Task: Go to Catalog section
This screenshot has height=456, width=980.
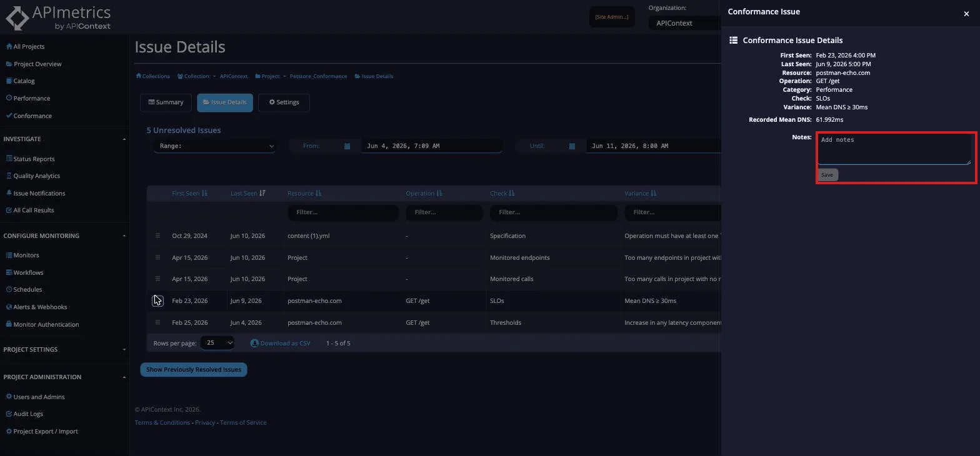Action: [x=20, y=81]
